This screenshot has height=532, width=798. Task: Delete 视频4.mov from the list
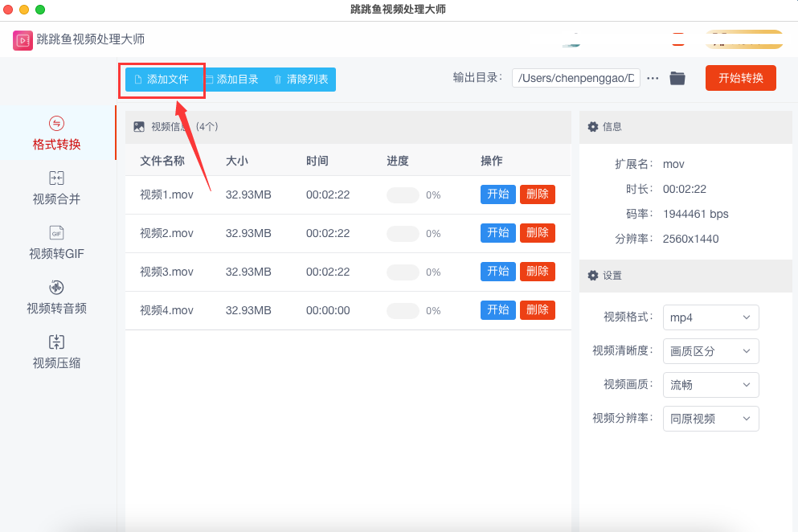[537, 310]
